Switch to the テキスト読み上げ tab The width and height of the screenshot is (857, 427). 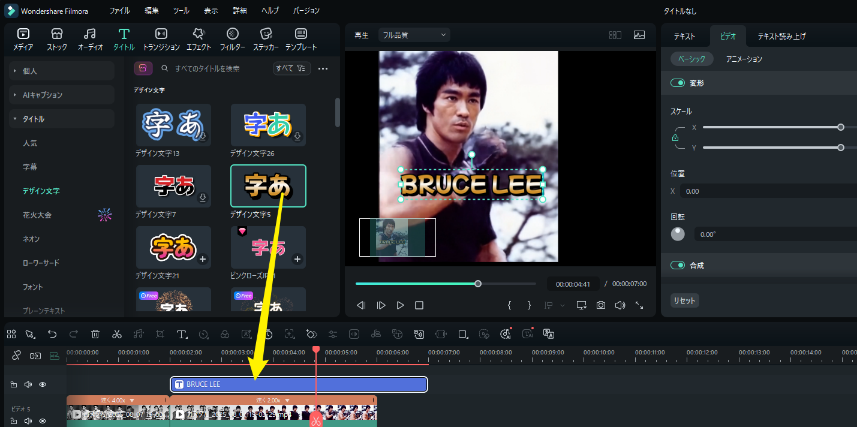781,37
